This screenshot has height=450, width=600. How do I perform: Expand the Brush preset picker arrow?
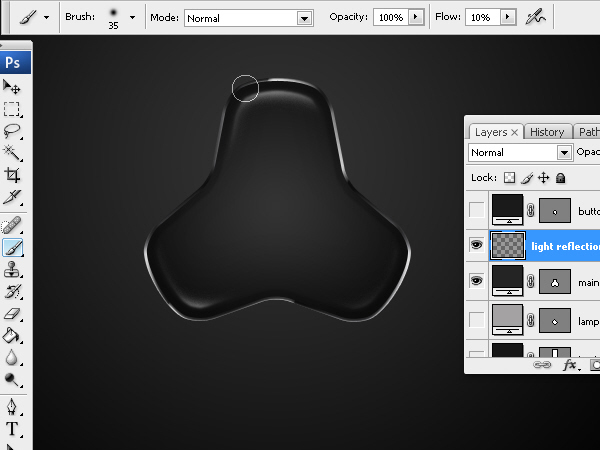pyautogui.click(x=131, y=18)
